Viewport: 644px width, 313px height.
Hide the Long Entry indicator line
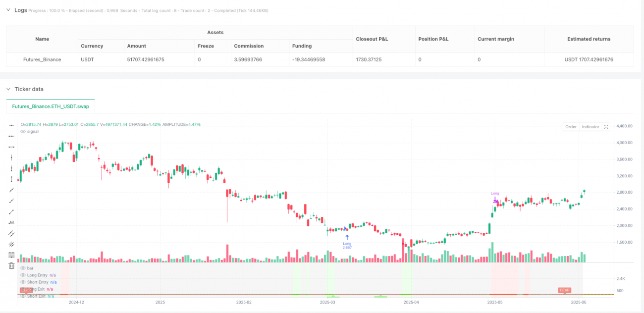pyautogui.click(x=22, y=275)
